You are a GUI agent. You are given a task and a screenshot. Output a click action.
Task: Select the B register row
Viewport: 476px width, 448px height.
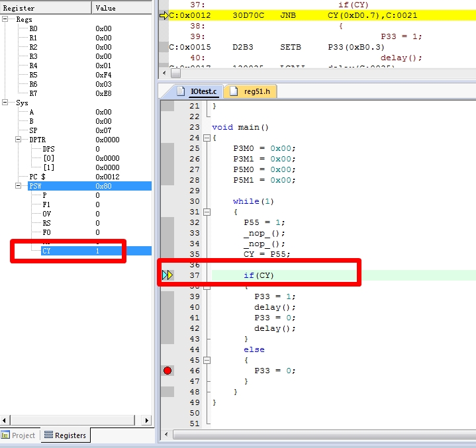click(89, 121)
